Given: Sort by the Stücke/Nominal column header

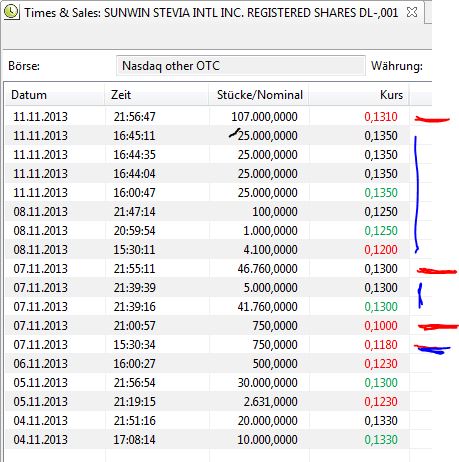Looking at the screenshot, I should (x=260, y=95).
